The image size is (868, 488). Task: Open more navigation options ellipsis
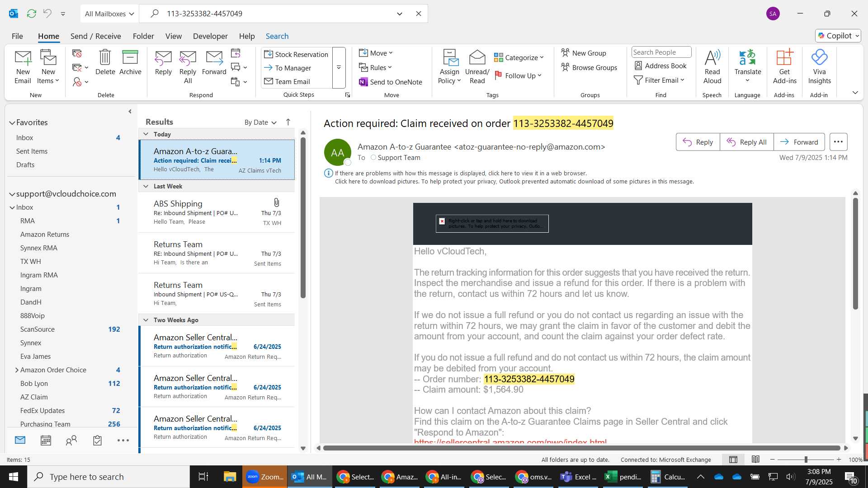coord(123,440)
